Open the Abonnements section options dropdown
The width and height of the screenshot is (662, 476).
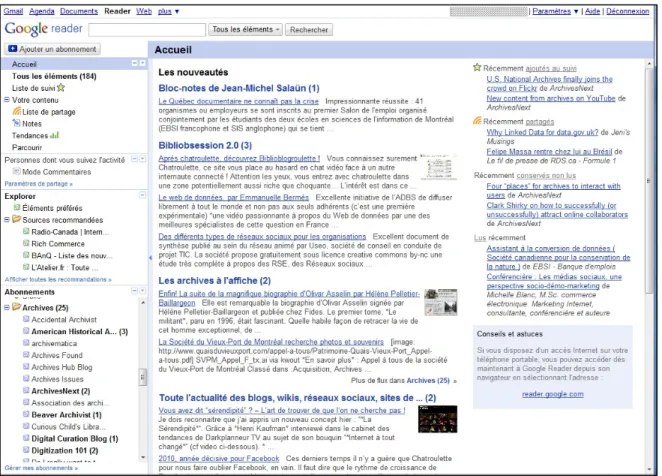coord(142,291)
